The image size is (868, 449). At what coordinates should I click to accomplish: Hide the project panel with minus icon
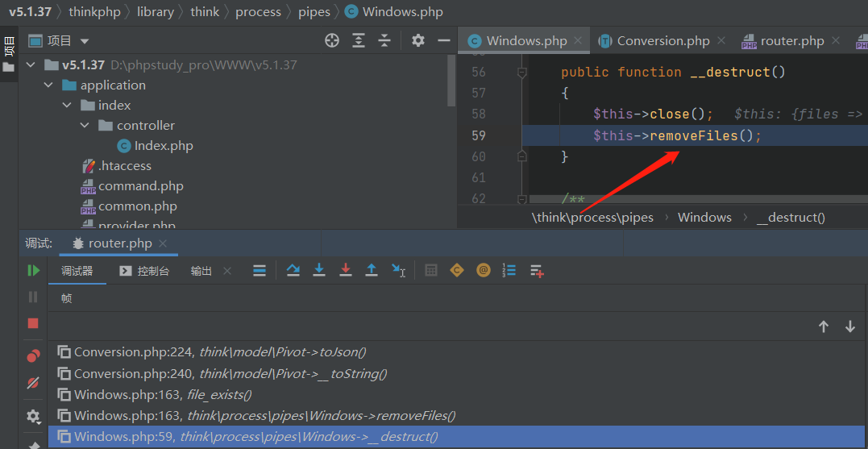click(444, 40)
